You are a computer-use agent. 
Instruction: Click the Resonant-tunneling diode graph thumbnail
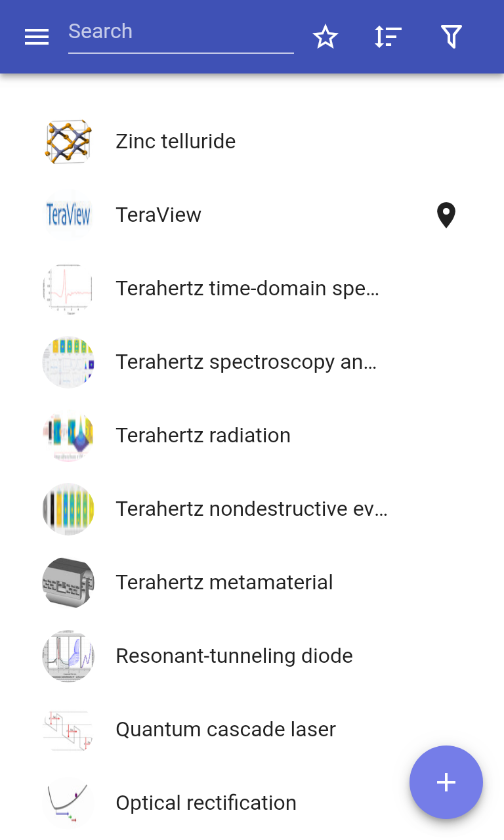68,656
